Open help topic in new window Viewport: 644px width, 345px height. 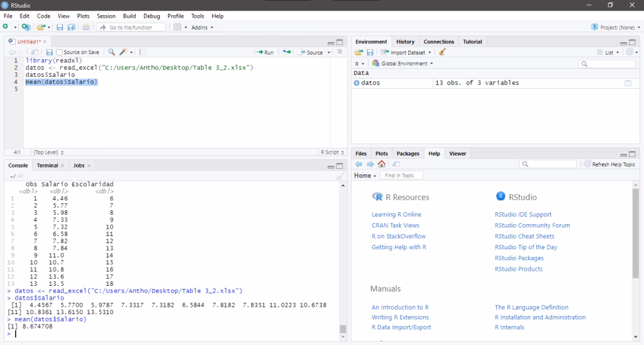(396, 164)
